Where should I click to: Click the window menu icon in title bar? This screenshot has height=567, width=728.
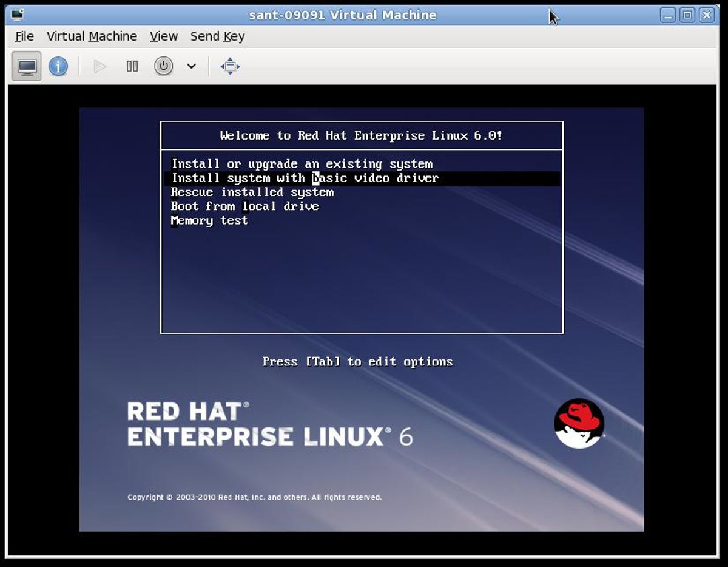[18, 15]
